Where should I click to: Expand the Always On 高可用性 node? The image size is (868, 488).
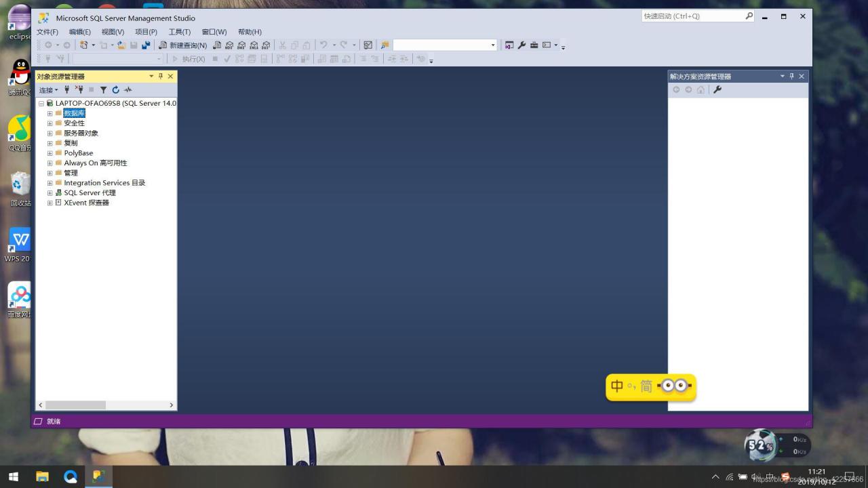click(x=50, y=163)
